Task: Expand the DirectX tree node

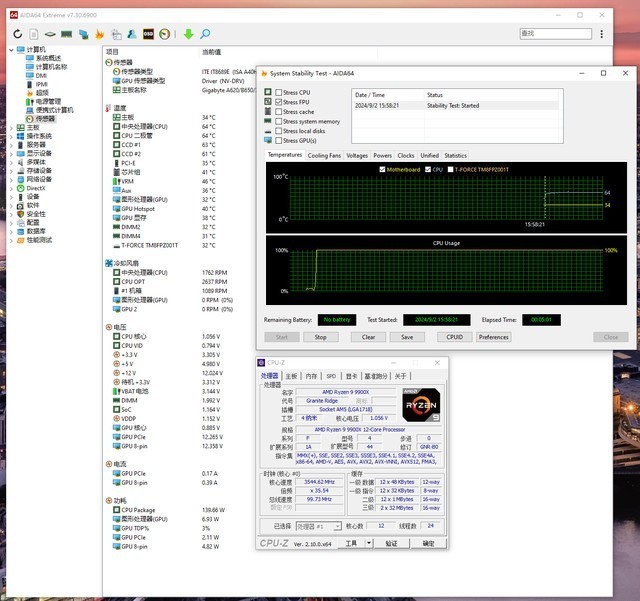Action: tap(11, 188)
